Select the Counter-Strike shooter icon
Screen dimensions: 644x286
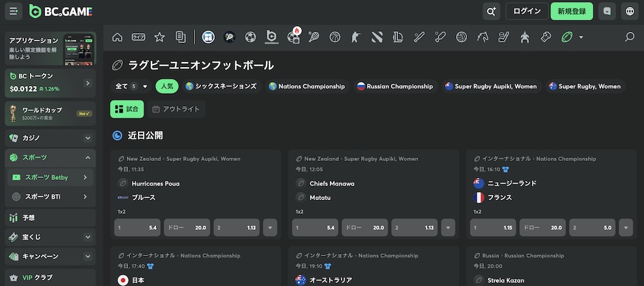pyautogui.click(x=356, y=37)
